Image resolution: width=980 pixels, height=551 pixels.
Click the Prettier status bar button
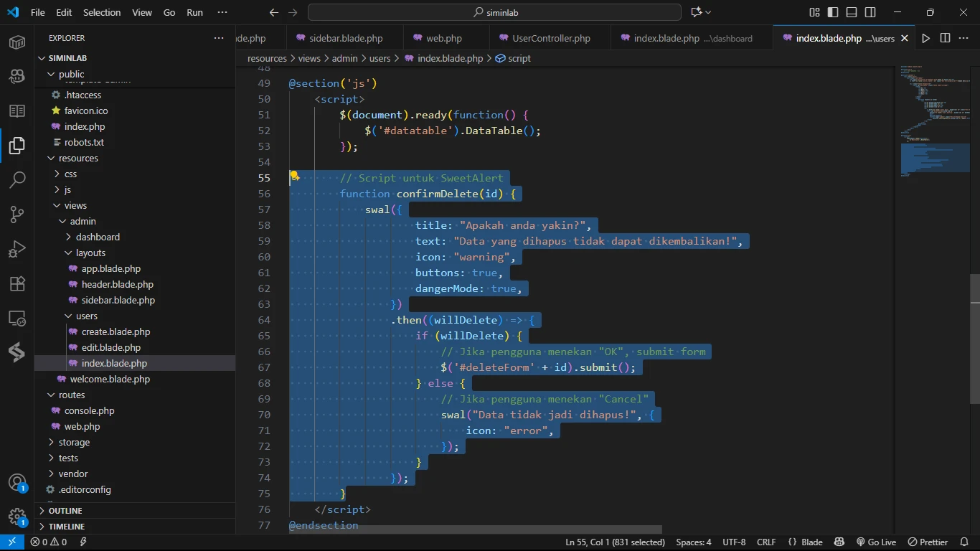(x=928, y=542)
